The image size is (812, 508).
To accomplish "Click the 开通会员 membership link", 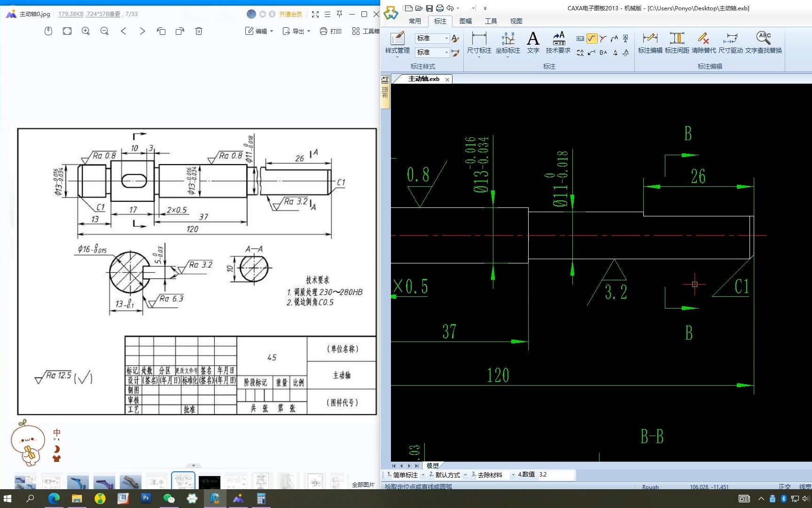I will point(291,14).
